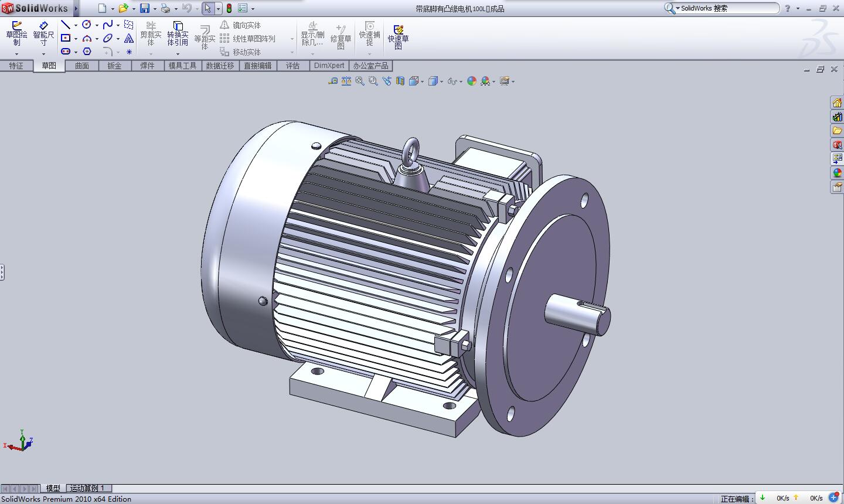Switch to the 评估 evaluate tab
This screenshot has width=844, height=504.
click(292, 66)
